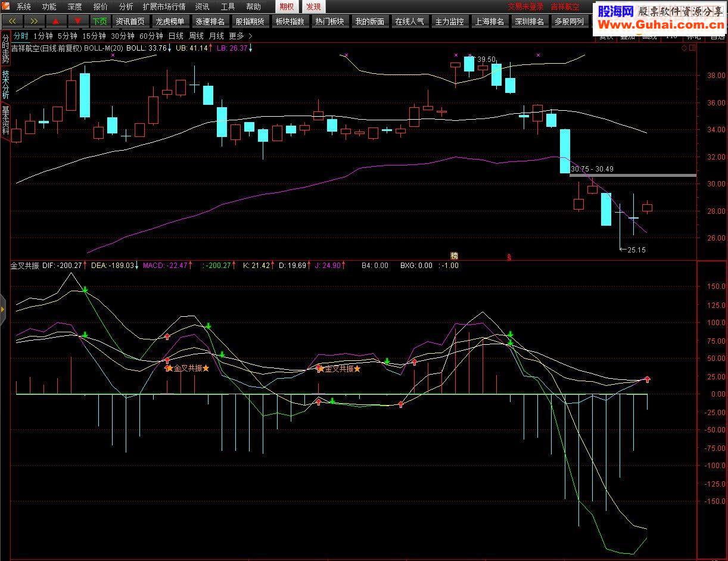728x561 pixels.
Task: Open the 深度 menu
Action: (75, 7)
